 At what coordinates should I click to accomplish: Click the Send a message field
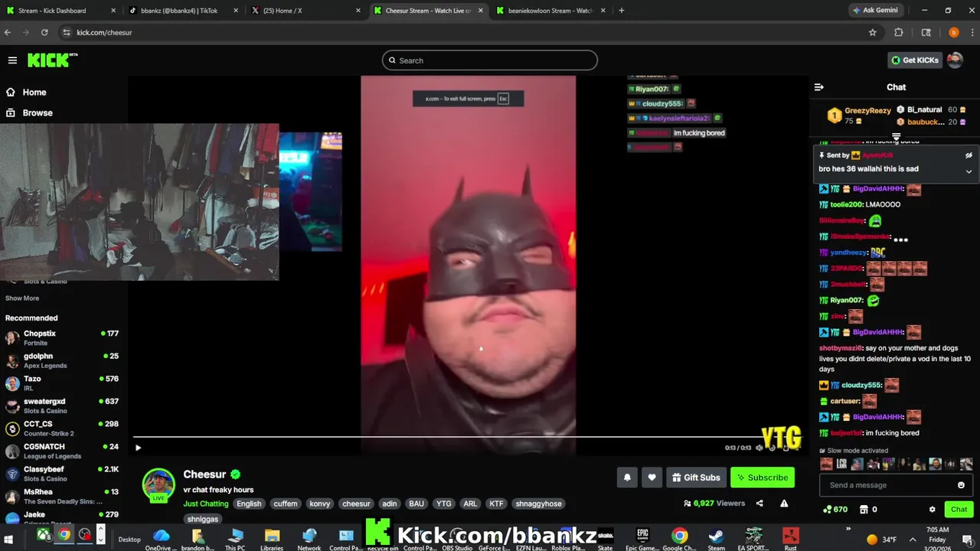888,485
